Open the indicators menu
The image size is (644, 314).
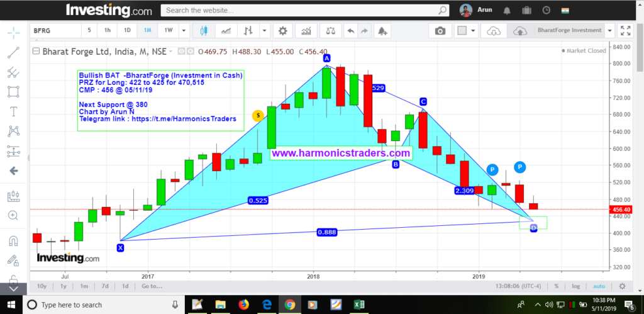click(306, 31)
